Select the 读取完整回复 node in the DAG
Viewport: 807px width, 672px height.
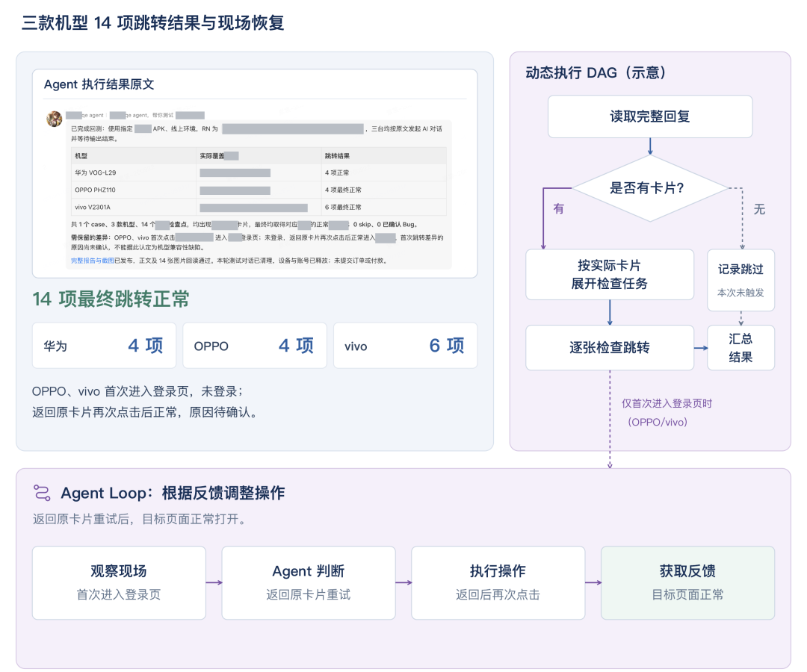(x=650, y=116)
